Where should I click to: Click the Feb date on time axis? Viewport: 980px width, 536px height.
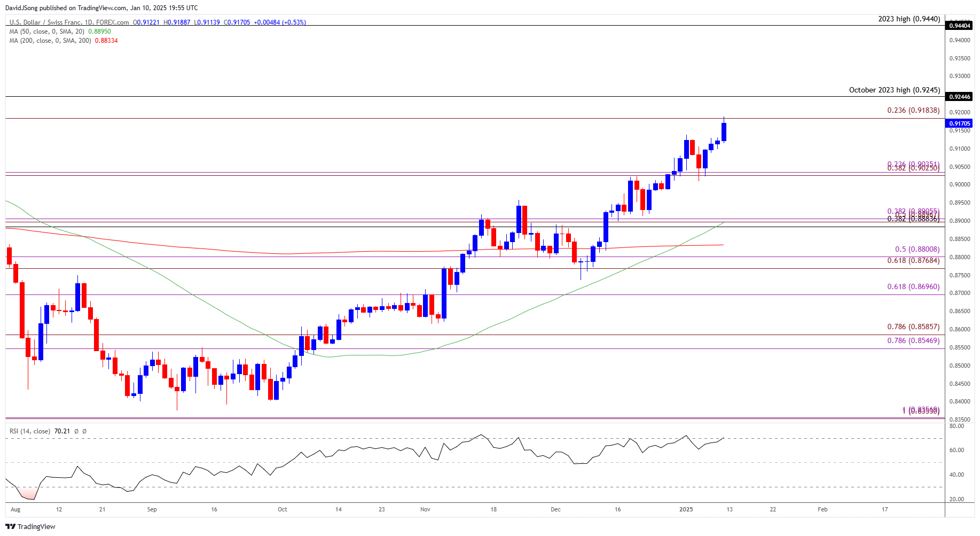tap(823, 509)
